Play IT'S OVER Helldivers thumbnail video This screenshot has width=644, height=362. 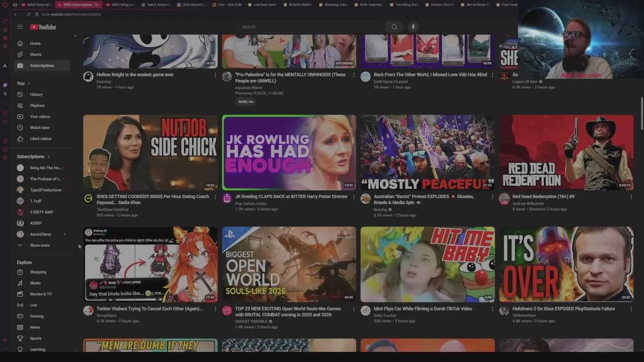coord(567,264)
